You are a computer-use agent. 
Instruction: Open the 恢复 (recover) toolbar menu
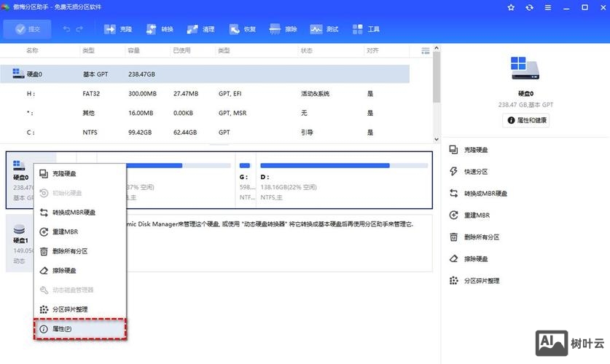click(x=242, y=29)
